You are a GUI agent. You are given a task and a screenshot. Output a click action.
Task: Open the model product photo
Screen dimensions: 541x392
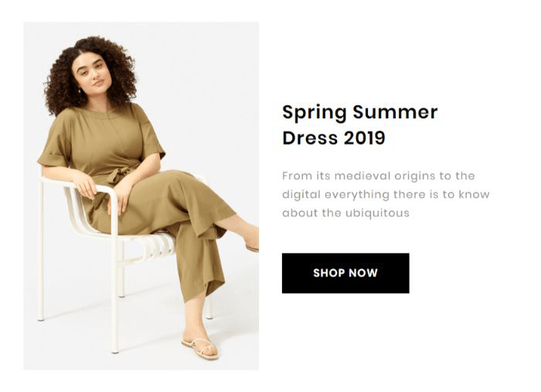click(141, 196)
